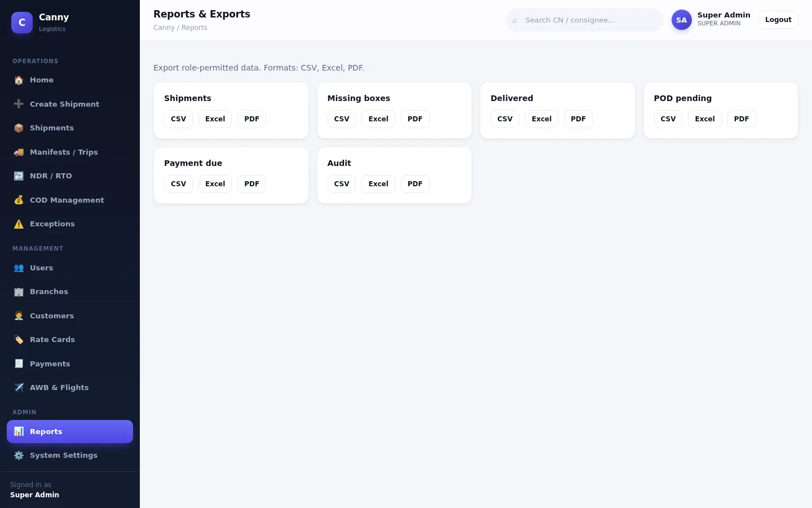Click the Users people icon
Image resolution: width=812 pixels, height=508 pixels.
19,268
